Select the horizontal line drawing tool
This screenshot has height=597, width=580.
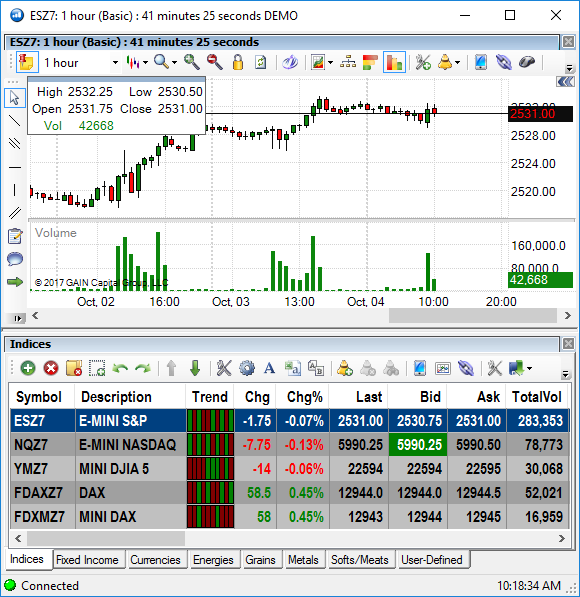pos(15,167)
